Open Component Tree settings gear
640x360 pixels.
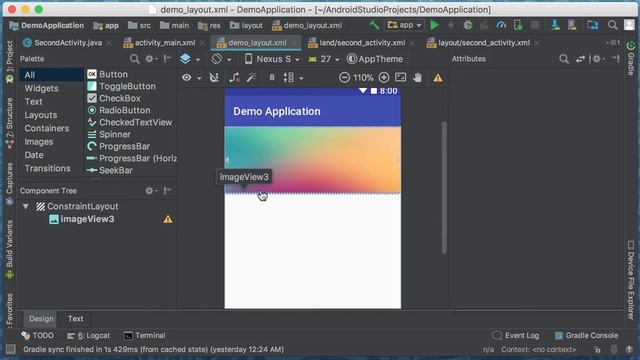coord(150,191)
